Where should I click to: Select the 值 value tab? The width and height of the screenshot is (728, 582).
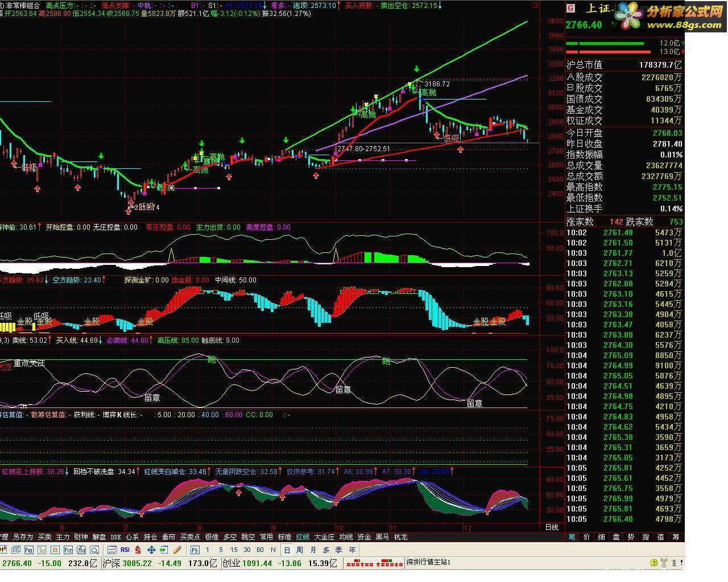coord(661,537)
